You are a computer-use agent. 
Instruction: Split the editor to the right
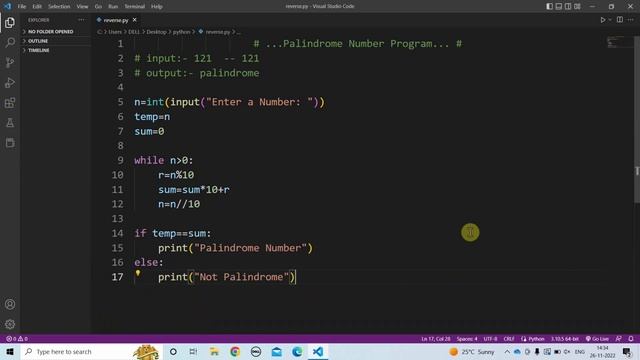(x=620, y=20)
